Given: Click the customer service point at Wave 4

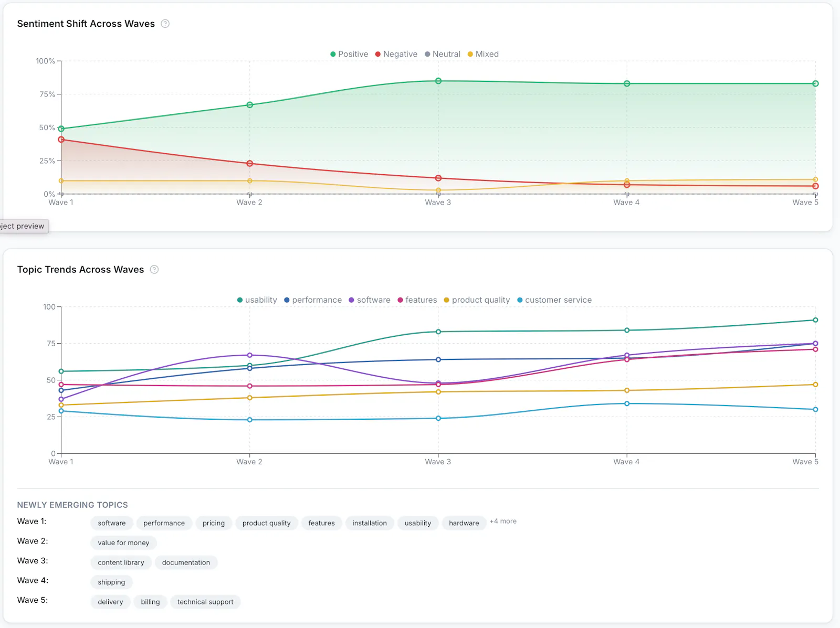Looking at the screenshot, I should point(627,403).
